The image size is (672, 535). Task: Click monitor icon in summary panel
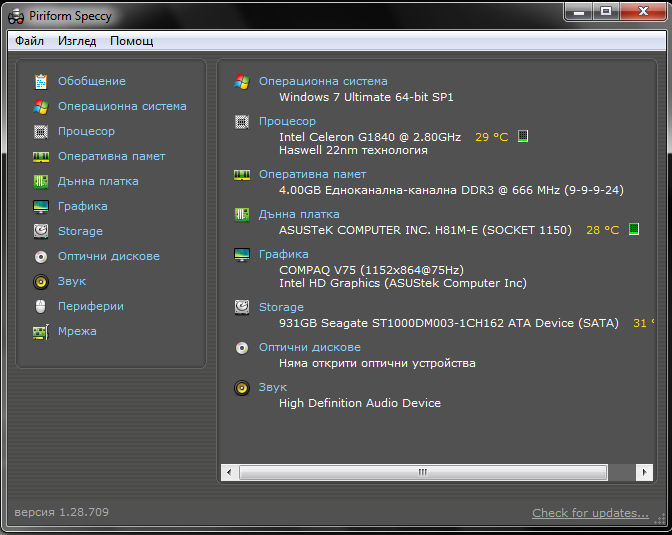242,255
